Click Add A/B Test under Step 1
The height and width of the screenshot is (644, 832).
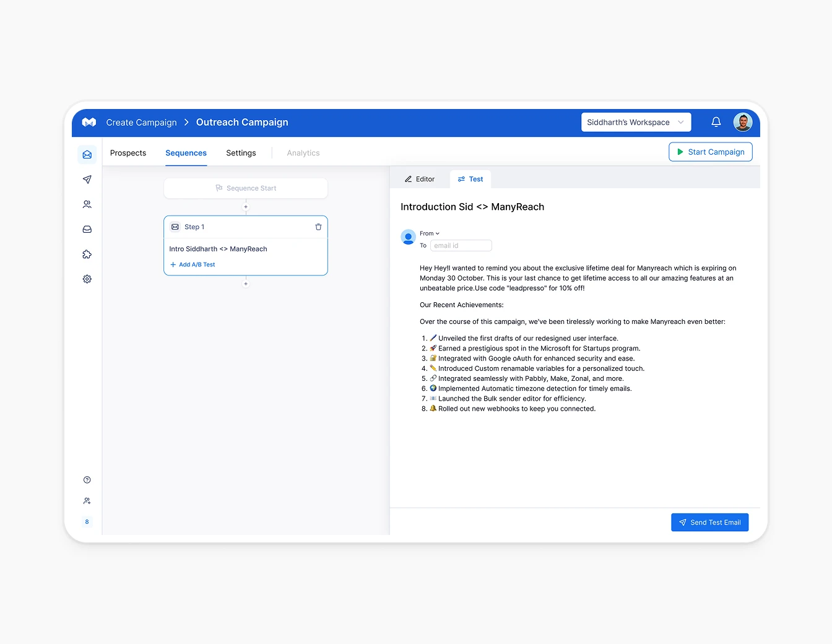193,264
